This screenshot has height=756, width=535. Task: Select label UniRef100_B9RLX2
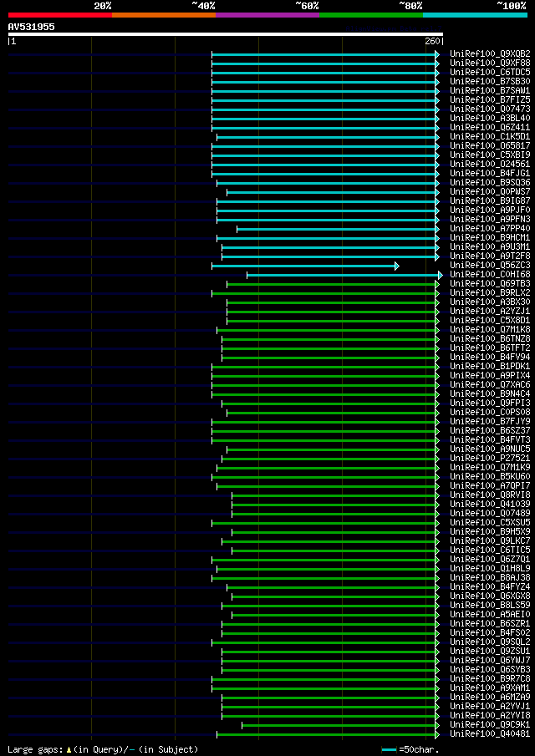(x=490, y=293)
